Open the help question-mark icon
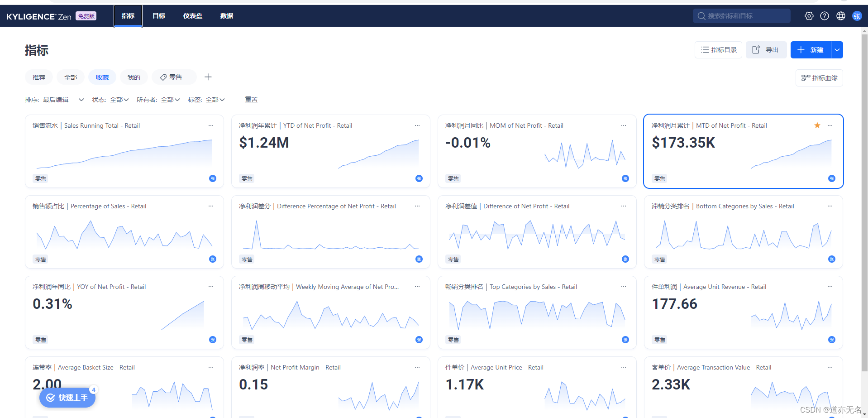This screenshot has height=418, width=868. pyautogui.click(x=825, y=16)
